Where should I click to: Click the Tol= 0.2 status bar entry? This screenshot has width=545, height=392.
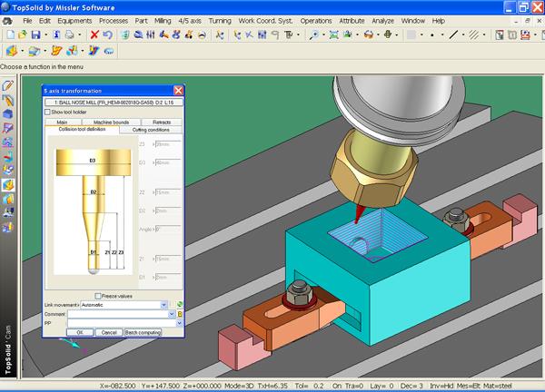(x=310, y=386)
